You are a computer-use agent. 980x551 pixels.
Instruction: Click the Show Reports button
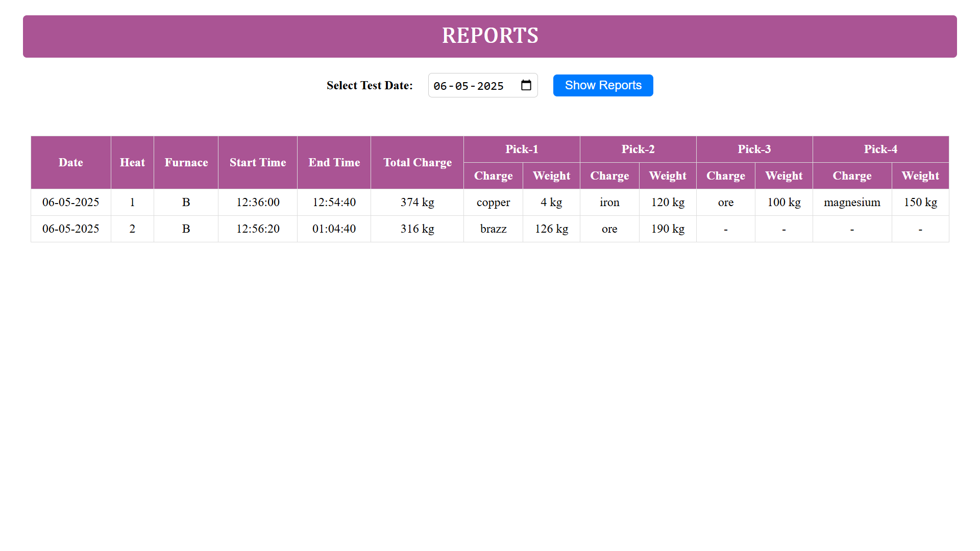pos(603,85)
